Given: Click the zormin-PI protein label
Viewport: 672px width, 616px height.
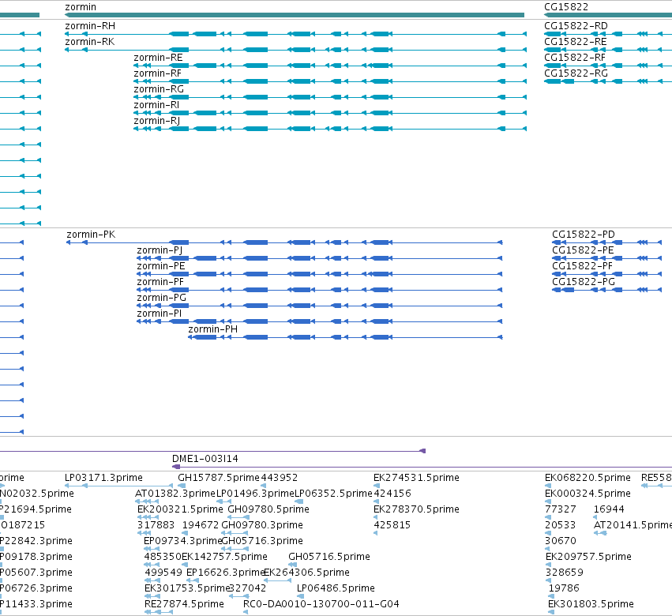Looking at the screenshot, I should click(159, 314).
